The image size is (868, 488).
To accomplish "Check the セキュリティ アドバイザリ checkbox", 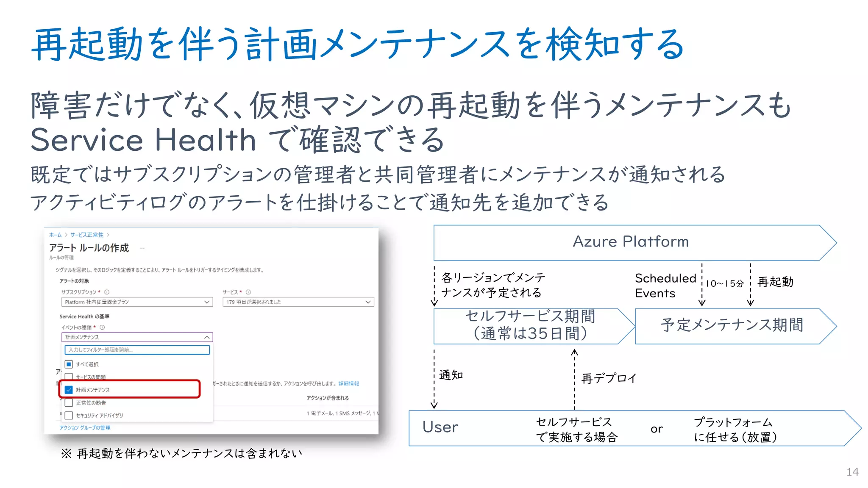I will (x=69, y=415).
